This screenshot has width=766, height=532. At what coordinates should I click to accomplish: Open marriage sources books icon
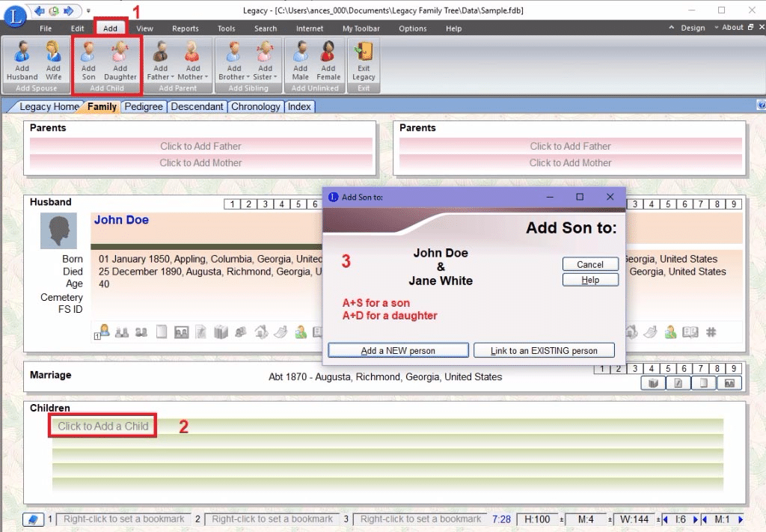point(653,383)
